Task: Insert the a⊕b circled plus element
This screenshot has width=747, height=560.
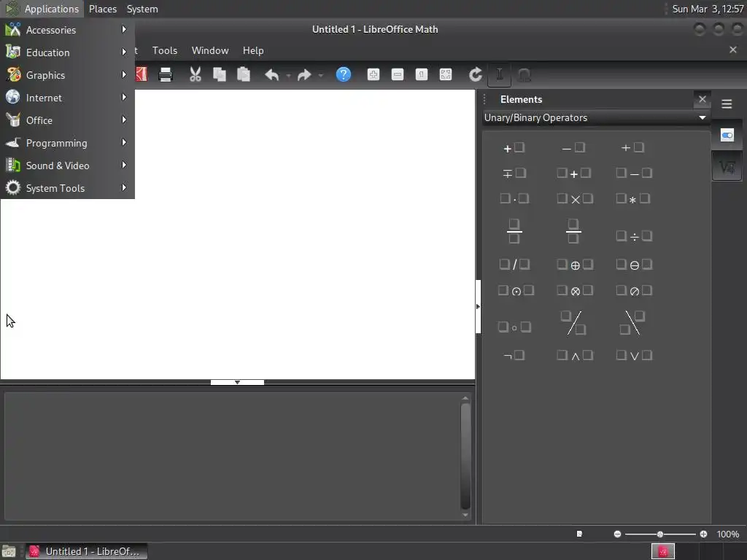Action: pyautogui.click(x=575, y=265)
